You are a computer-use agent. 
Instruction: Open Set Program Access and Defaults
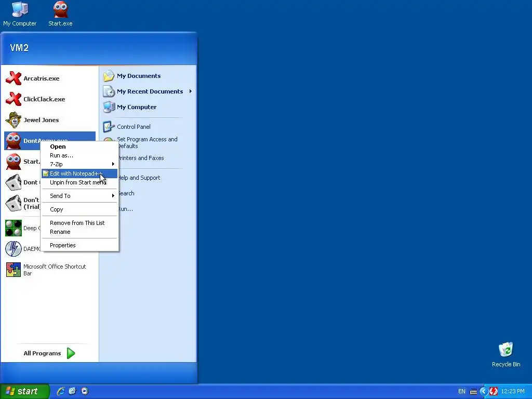coord(147,142)
